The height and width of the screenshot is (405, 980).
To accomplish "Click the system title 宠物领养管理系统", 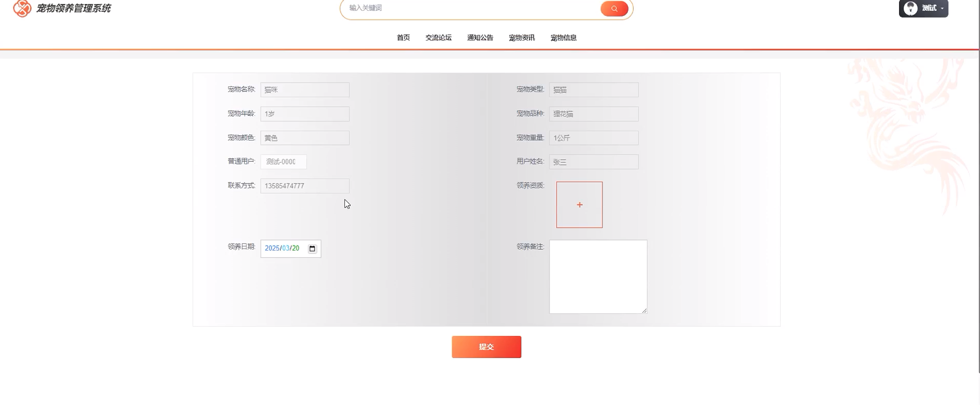I will point(73,8).
